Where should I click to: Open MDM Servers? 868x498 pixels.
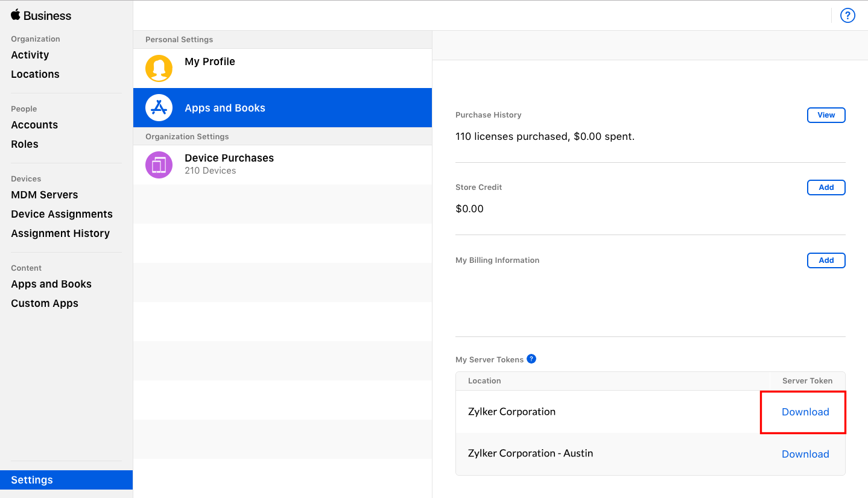(x=45, y=195)
